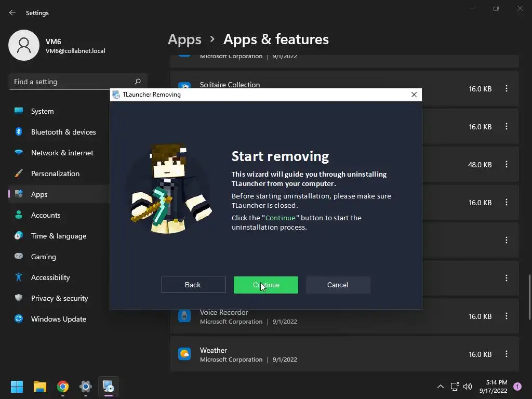Go back using Settings back arrow

tap(12, 12)
